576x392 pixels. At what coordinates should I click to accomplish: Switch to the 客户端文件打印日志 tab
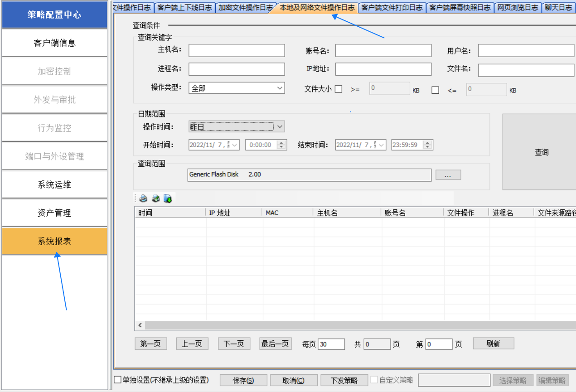[392, 8]
